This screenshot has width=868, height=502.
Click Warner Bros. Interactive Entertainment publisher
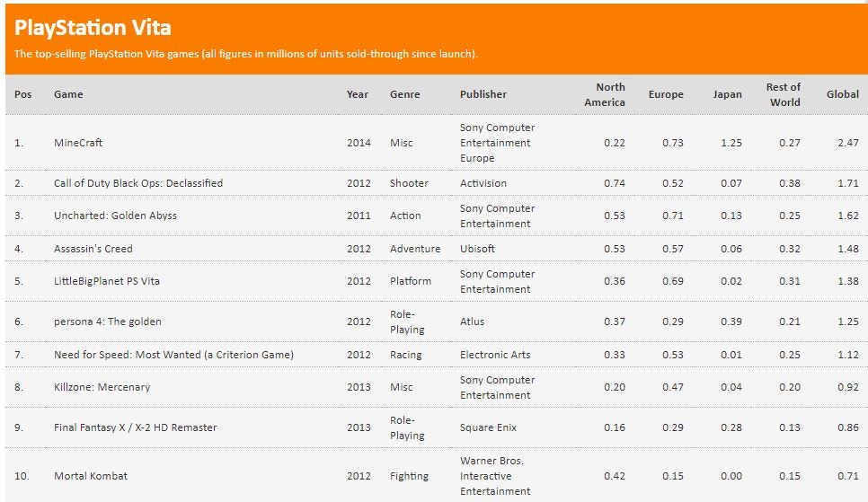pyautogui.click(x=495, y=476)
